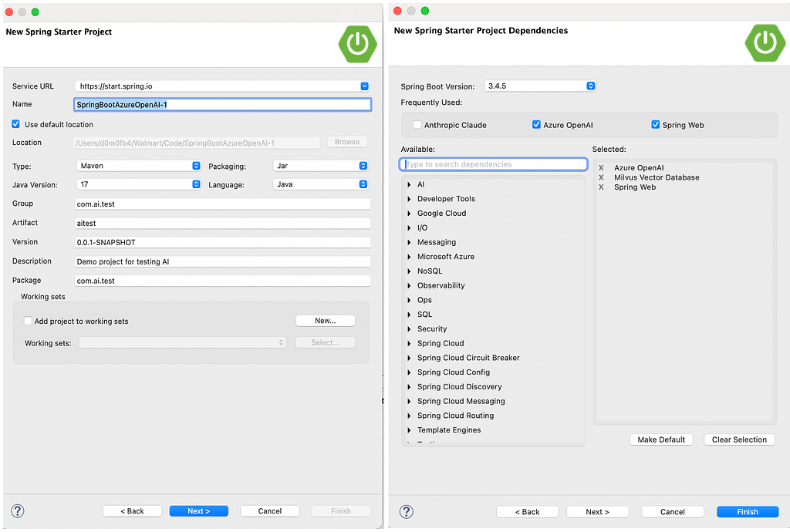Screen dimensions: 790x532
Task: Open the Service URL dropdown
Action: (364, 86)
